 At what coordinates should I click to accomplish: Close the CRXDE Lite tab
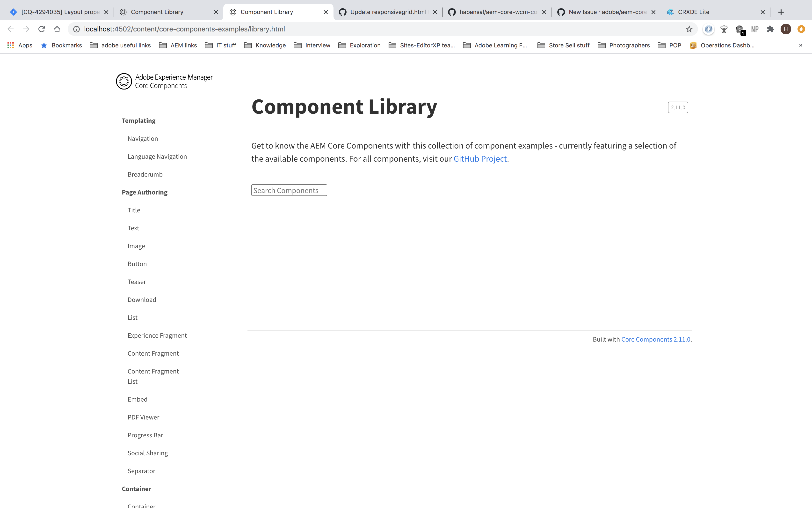(x=763, y=12)
